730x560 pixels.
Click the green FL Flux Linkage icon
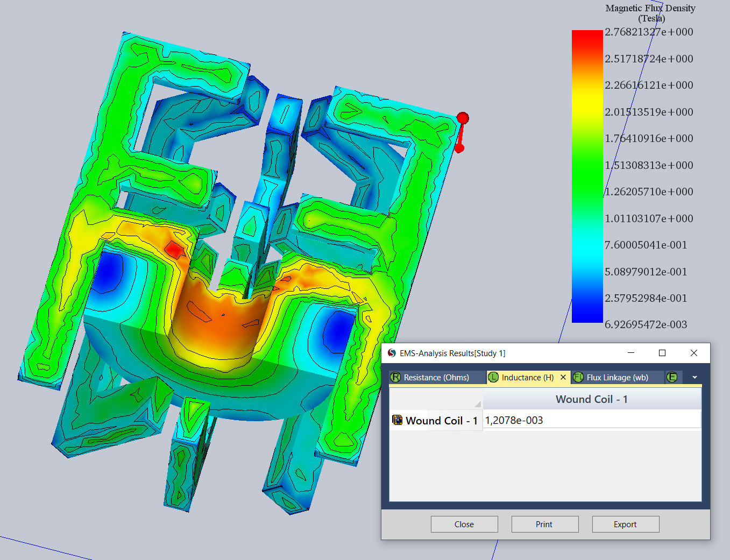[x=578, y=378]
